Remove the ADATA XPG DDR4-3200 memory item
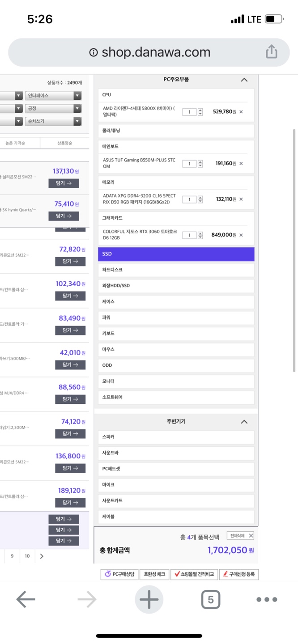Screen dimensions: 298x644 coord(241,199)
